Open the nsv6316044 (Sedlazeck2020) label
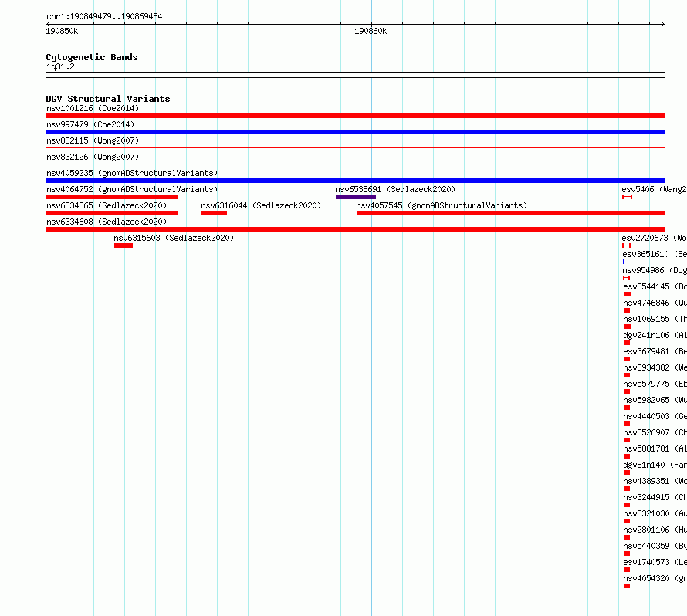 click(x=261, y=205)
